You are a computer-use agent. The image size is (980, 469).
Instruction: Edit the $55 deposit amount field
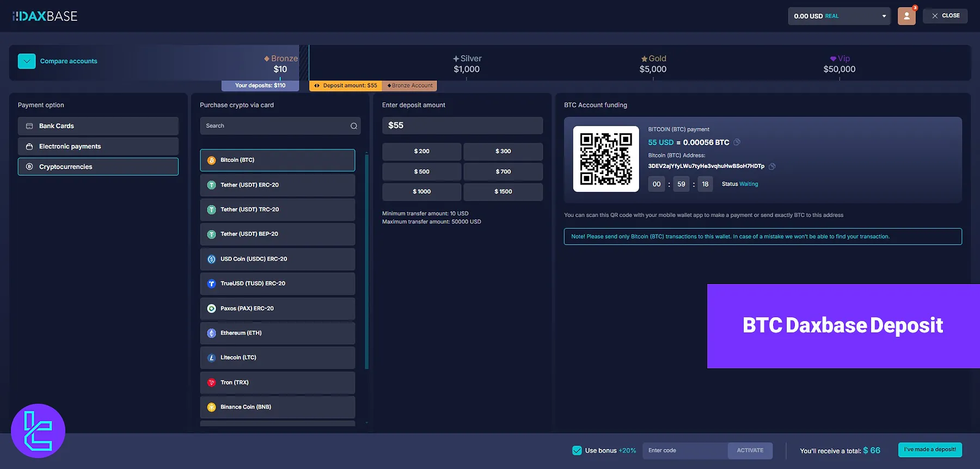462,125
